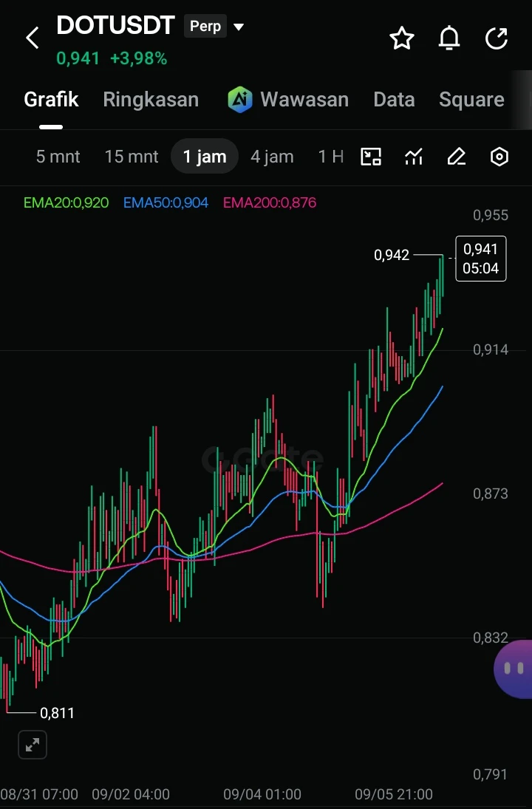This screenshot has width=532, height=809.
Task: Tap the EMA200:0,876 indicator label
Action: tap(270, 202)
